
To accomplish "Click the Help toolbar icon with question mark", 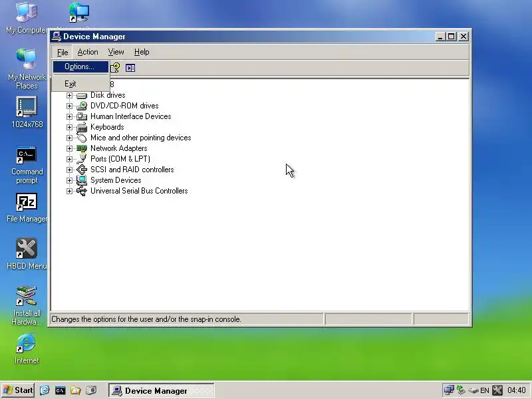I will 115,68.
